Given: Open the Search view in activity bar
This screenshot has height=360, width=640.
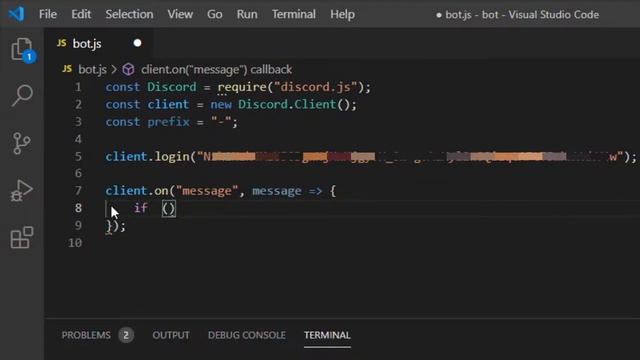Looking at the screenshot, I should point(22,96).
